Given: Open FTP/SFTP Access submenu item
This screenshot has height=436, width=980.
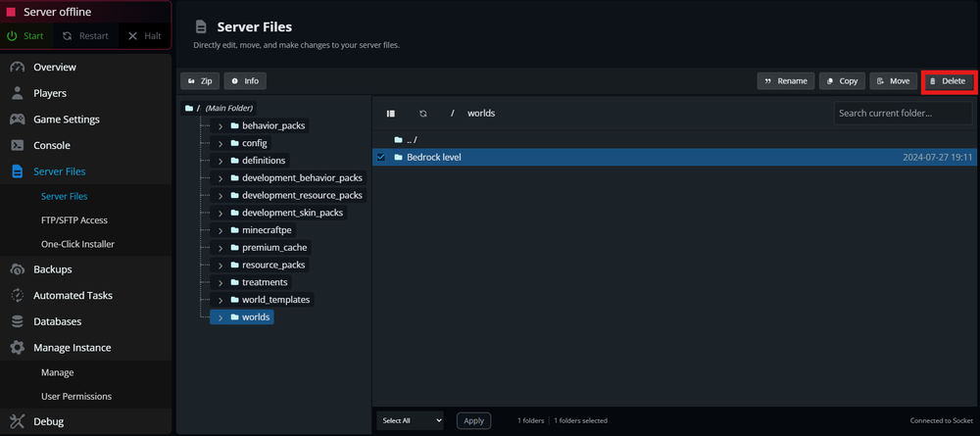Looking at the screenshot, I should [74, 220].
